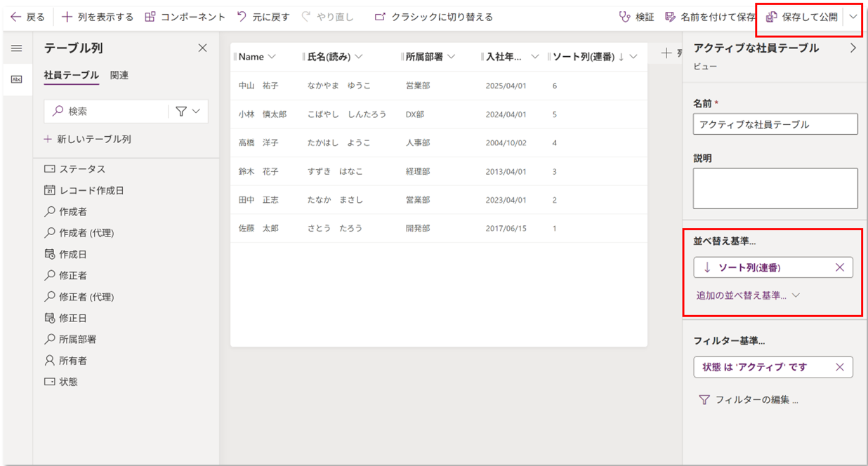Close the テーブル列 panel

202,48
